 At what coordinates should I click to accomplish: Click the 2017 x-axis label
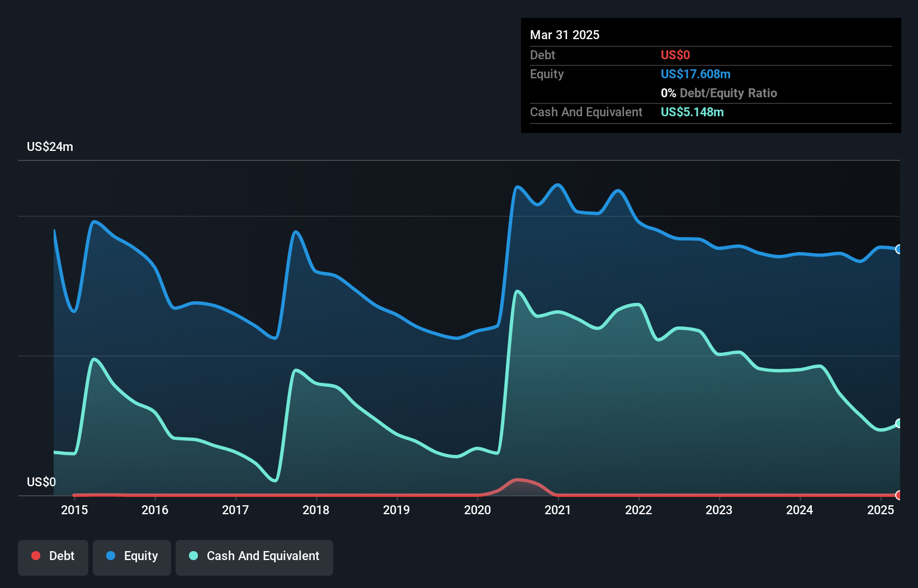coord(235,510)
